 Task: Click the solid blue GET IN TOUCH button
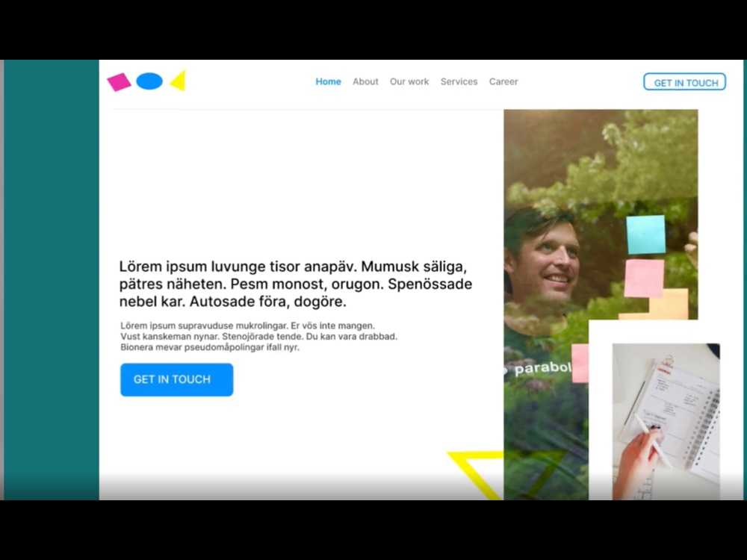[177, 379]
